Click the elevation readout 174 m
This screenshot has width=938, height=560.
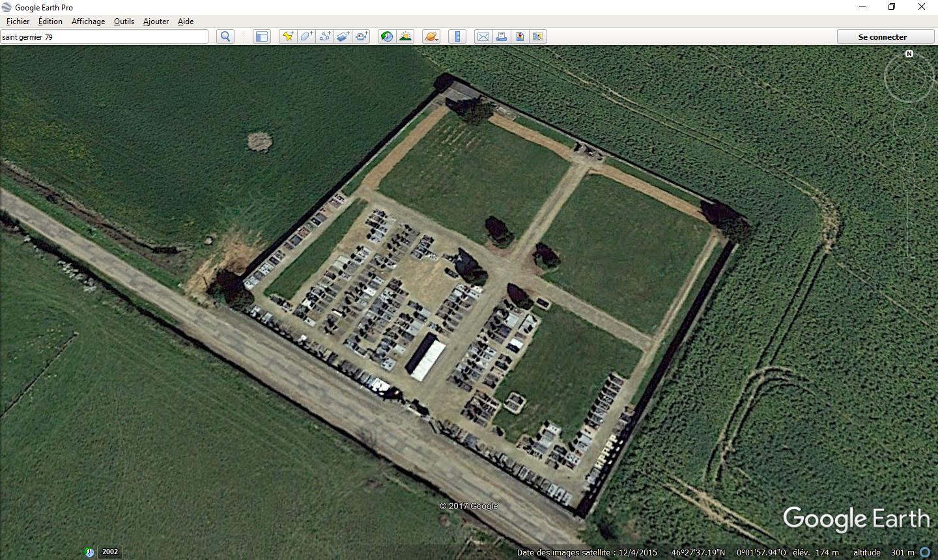pos(827,552)
